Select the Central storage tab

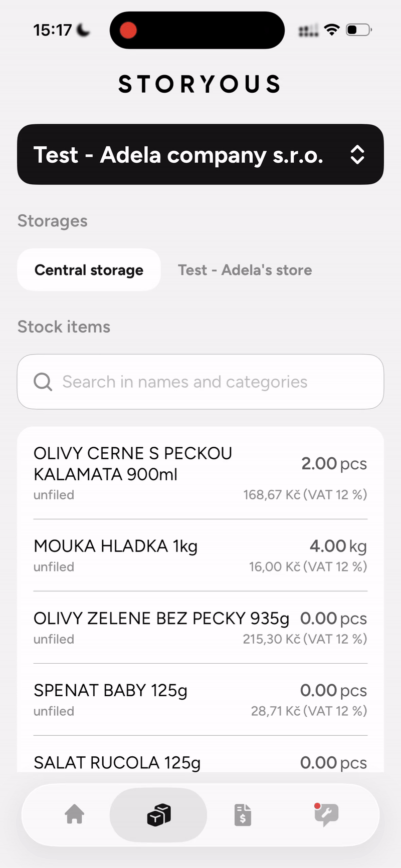(89, 270)
